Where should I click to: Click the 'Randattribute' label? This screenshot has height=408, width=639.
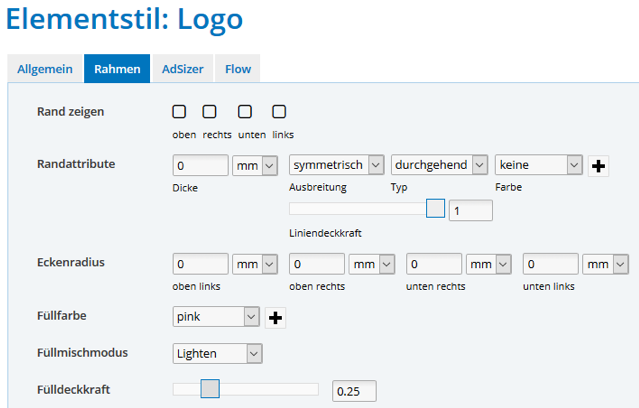76,164
